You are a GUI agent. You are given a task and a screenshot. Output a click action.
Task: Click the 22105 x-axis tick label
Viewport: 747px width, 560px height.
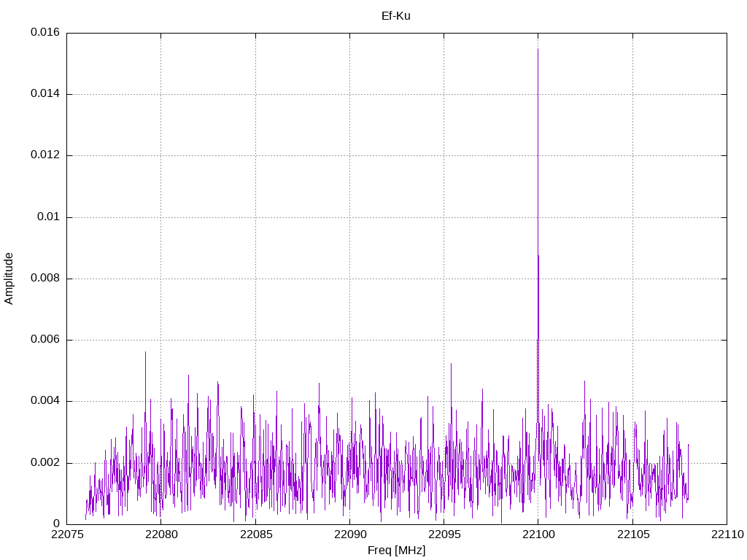(x=632, y=534)
